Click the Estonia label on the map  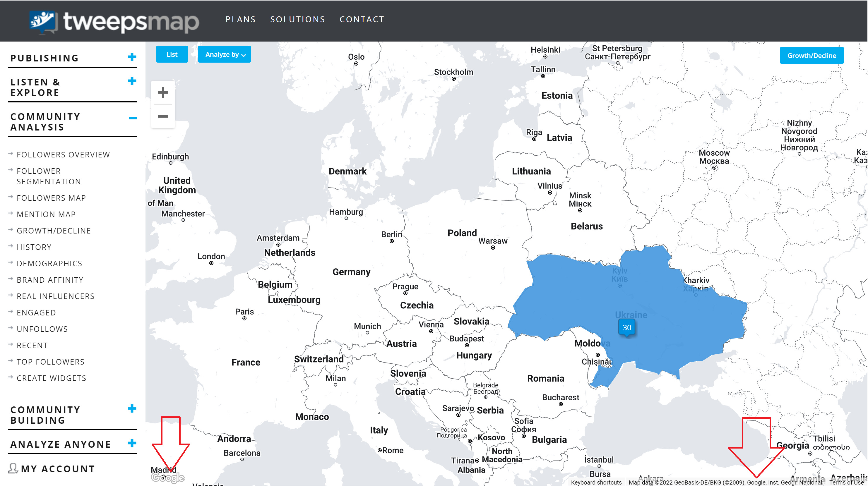(x=557, y=95)
